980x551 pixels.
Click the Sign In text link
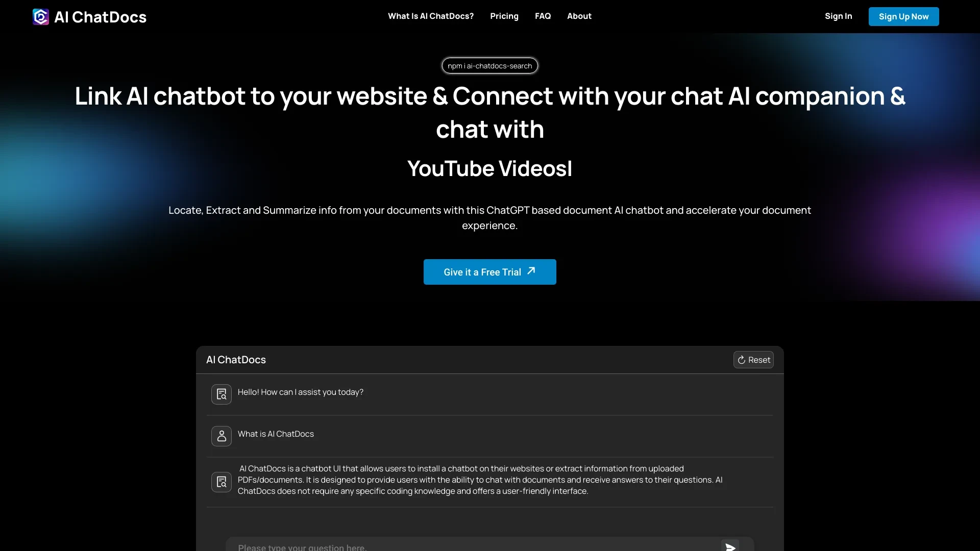point(839,15)
